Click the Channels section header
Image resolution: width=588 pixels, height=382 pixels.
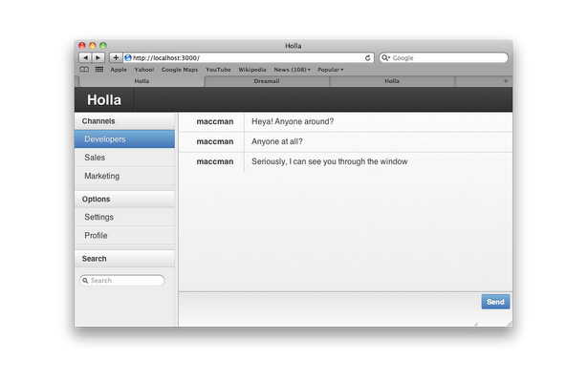124,121
